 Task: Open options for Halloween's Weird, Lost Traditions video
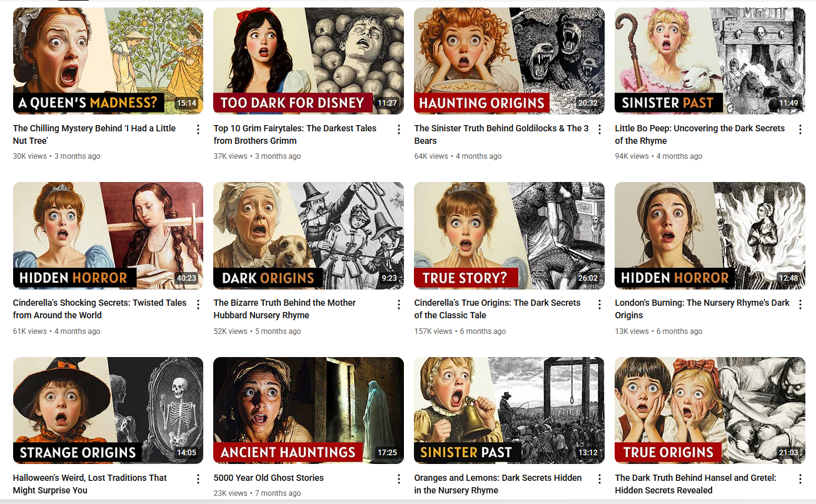pyautogui.click(x=198, y=479)
